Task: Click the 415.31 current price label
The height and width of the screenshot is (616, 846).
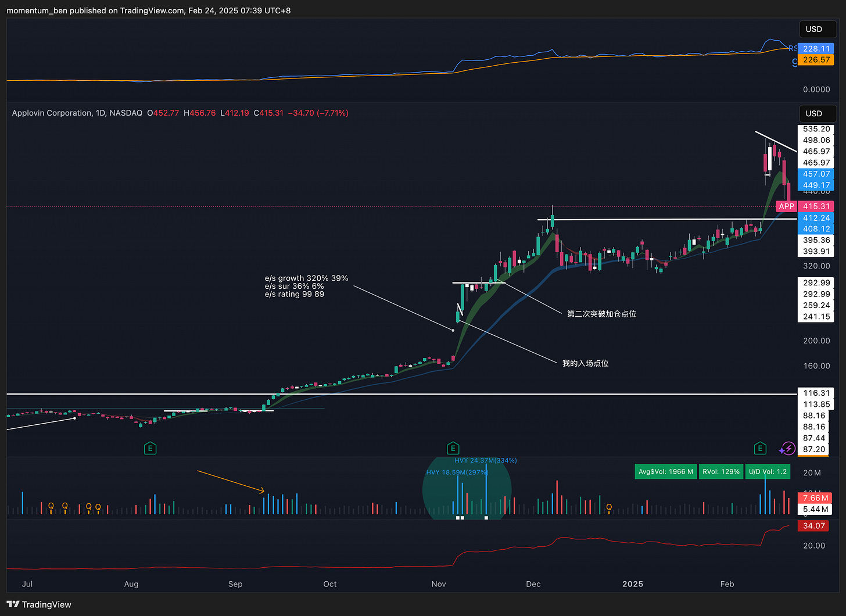Action: [x=816, y=206]
